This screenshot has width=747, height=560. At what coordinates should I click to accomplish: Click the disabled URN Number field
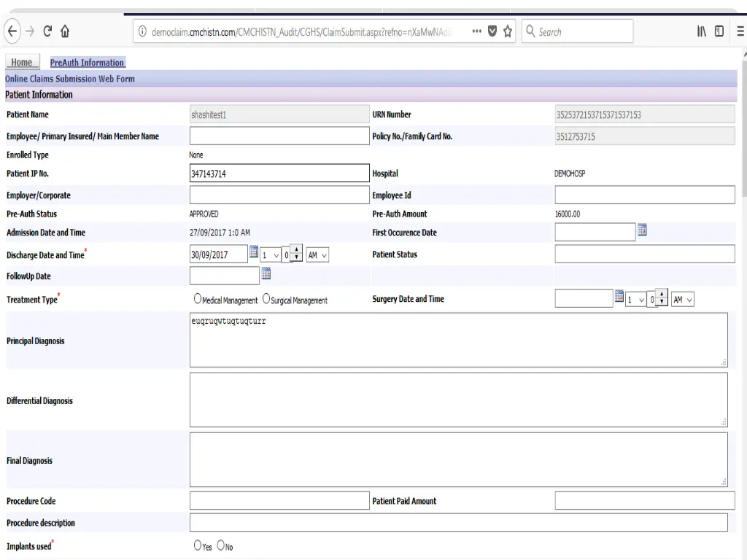pos(645,114)
